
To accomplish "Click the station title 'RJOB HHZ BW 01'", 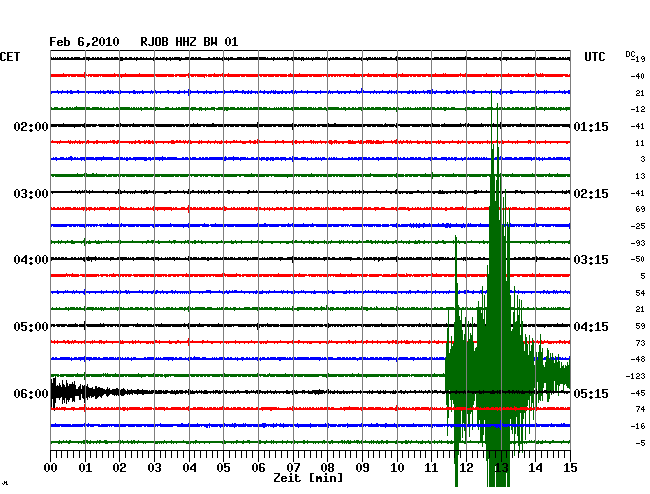I will pyautogui.click(x=189, y=42).
